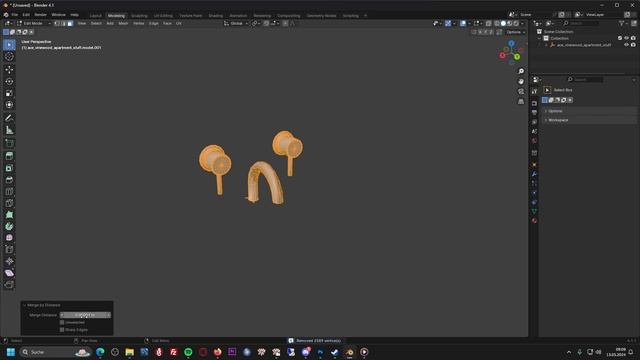
Task: Toggle the Unselected checkbox in Merge by Distance
Action: [62, 322]
